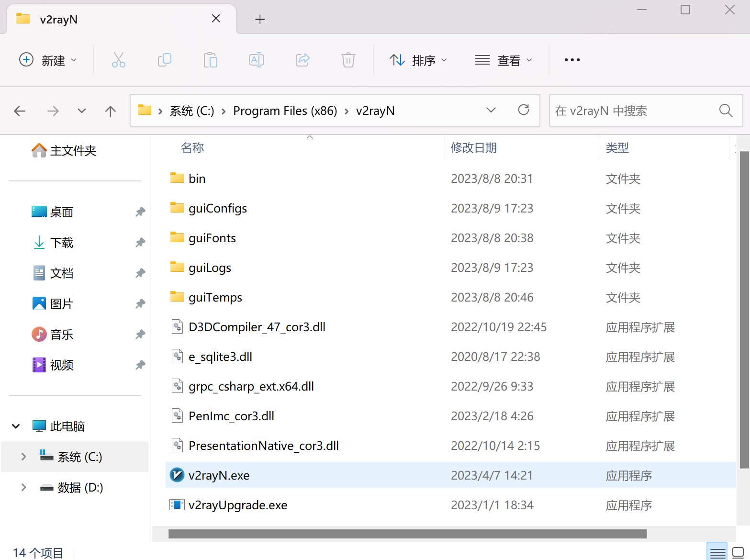Select the guiFonts folder row
This screenshot has height=560, width=750.
tap(450, 237)
